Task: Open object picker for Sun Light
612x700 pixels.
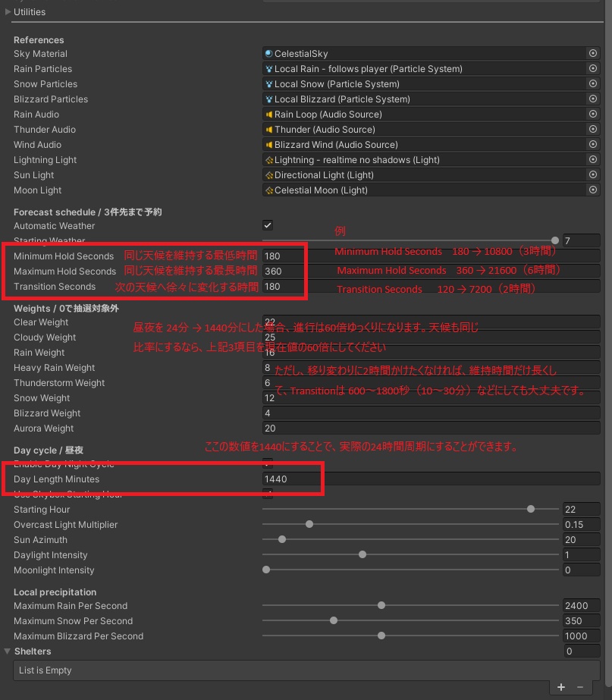Action: coord(593,174)
